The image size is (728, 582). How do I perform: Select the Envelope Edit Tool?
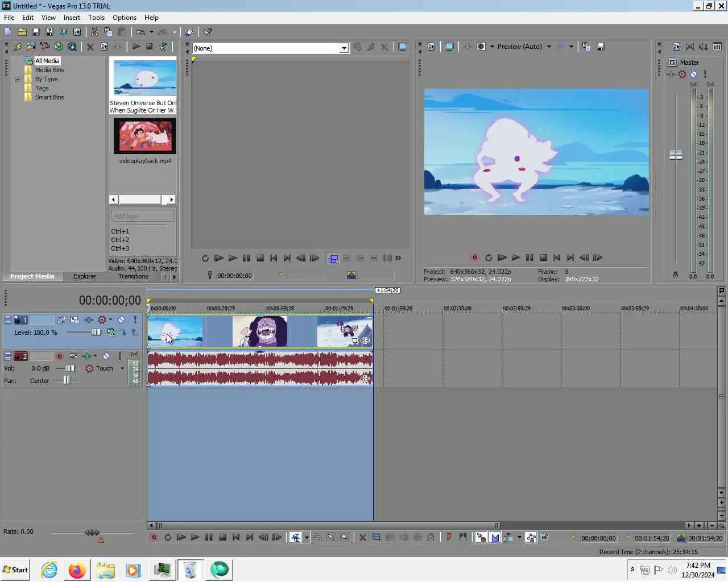tap(317, 537)
